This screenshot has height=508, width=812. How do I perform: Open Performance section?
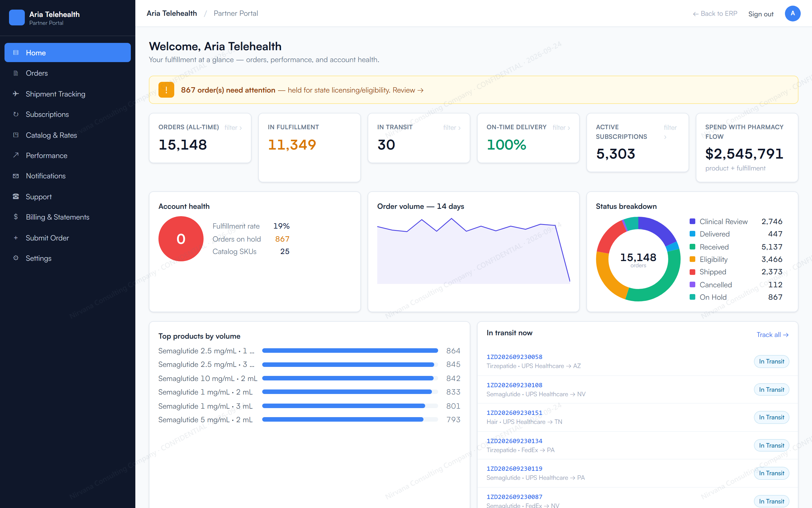point(67,156)
